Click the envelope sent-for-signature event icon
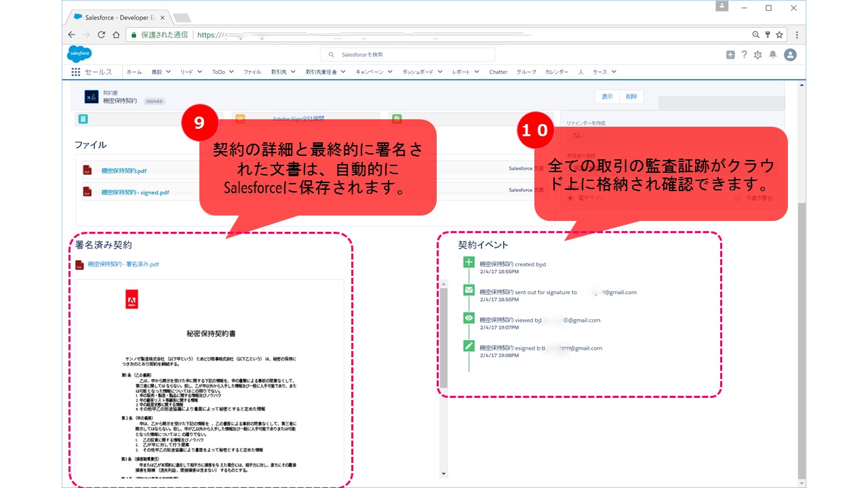Viewport: 868px width, 488px height. coord(469,290)
